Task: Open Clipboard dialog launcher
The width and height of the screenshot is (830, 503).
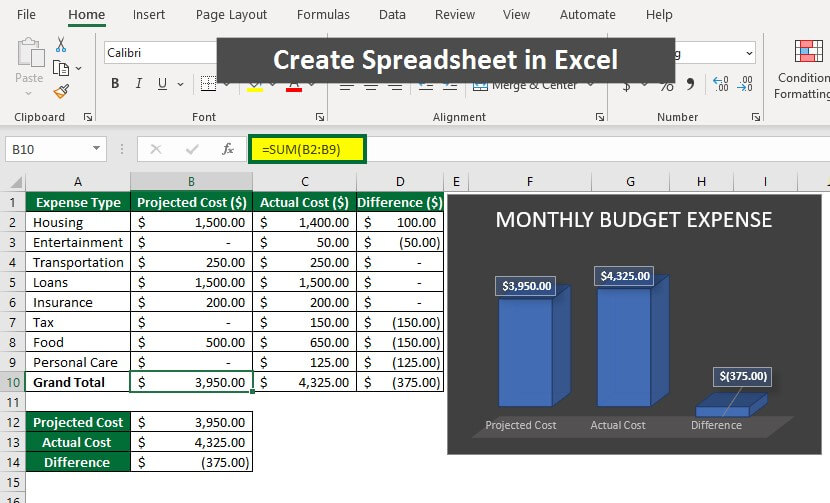Action: tap(88, 117)
